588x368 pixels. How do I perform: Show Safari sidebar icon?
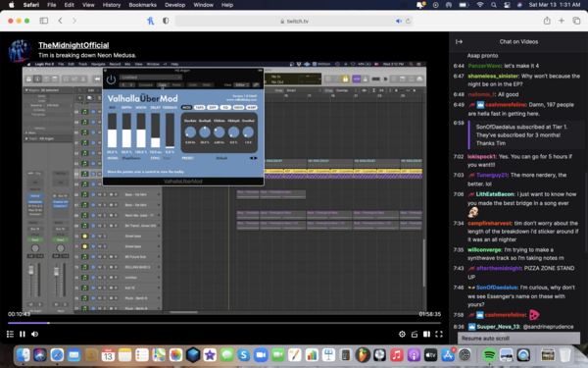click(x=44, y=21)
